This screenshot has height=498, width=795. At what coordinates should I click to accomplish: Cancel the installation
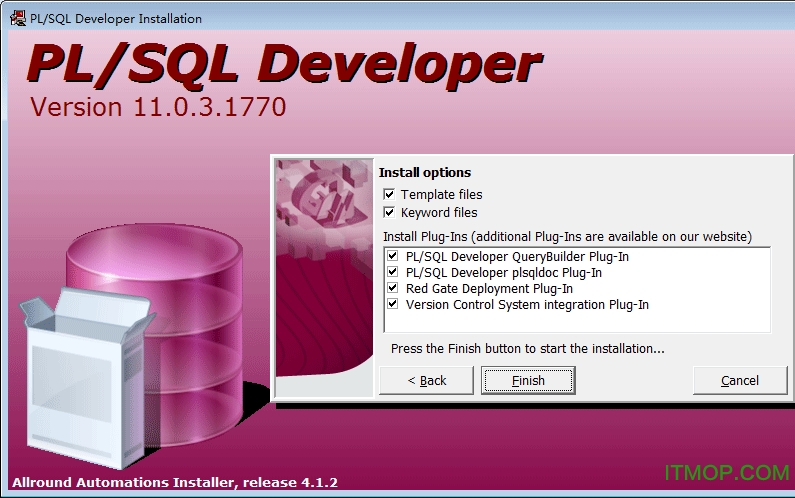(x=740, y=380)
